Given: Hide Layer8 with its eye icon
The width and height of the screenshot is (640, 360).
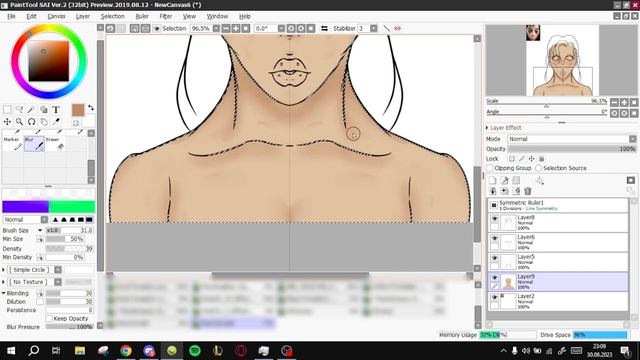Looking at the screenshot, I should (x=494, y=219).
